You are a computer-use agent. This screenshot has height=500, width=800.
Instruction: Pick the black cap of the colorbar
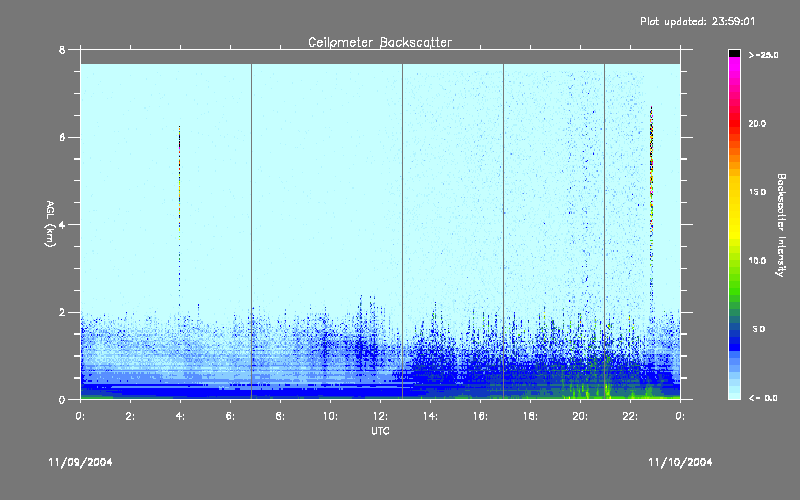[734, 53]
